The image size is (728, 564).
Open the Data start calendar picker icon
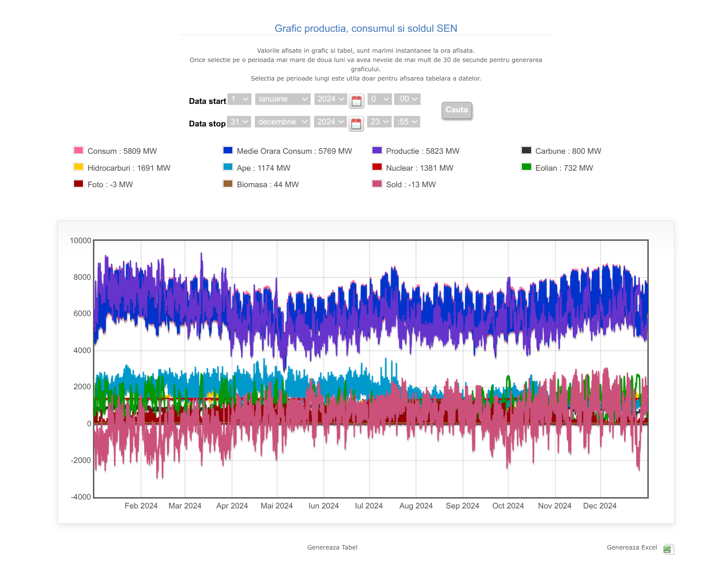click(x=356, y=101)
